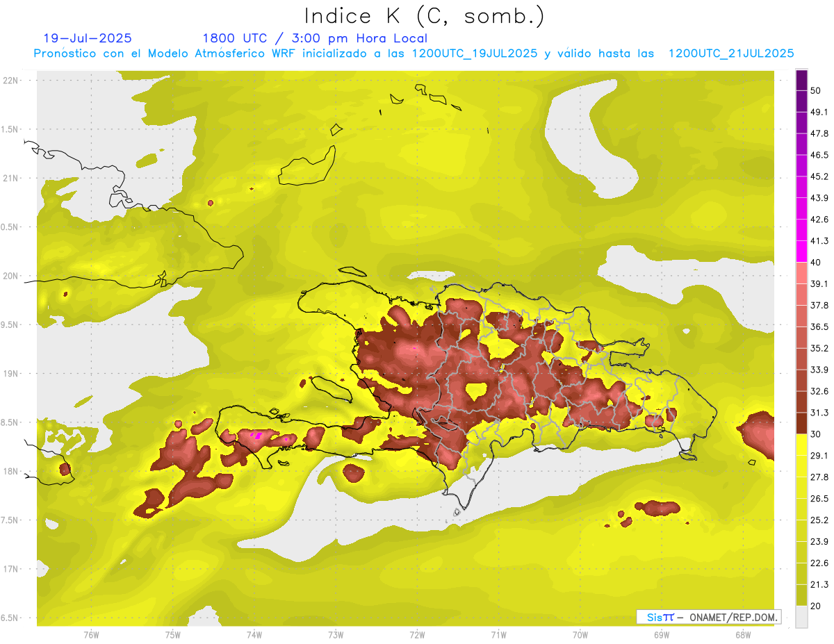This screenshot has width=834, height=644.
Task: Select the '75W' longitude label
Action: 173,635
